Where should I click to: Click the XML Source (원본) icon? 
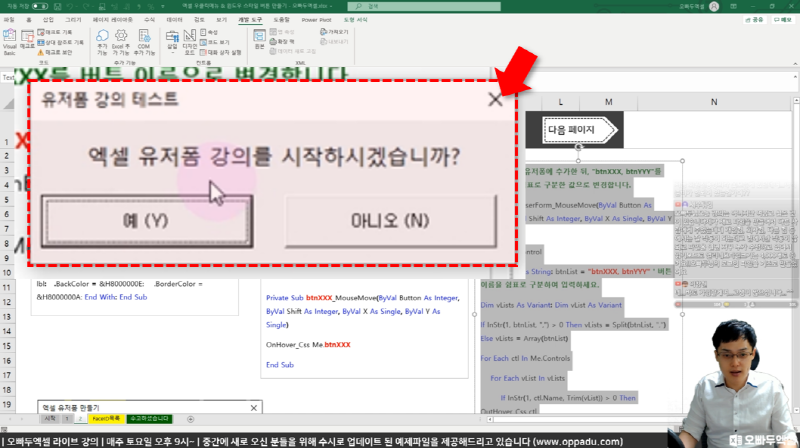[x=260, y=40]
